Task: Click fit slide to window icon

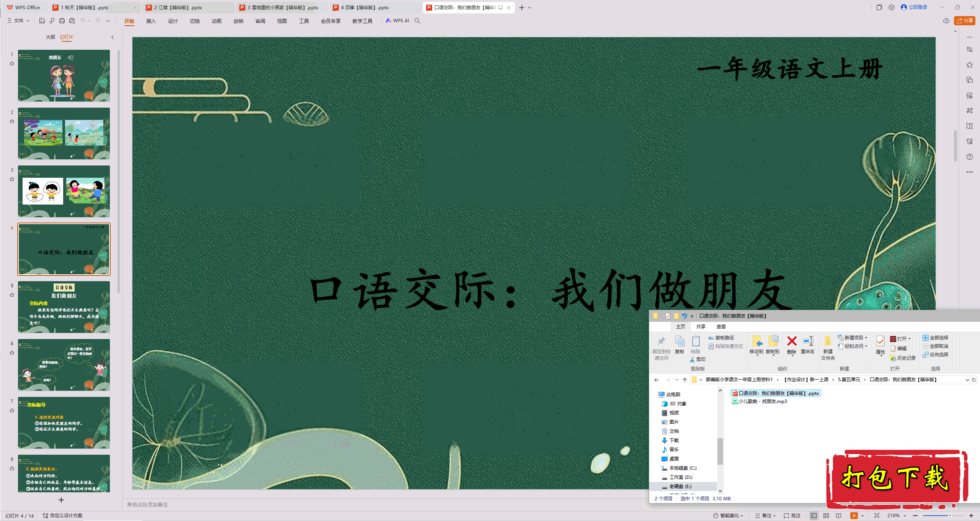Action: tap(877, 516)
